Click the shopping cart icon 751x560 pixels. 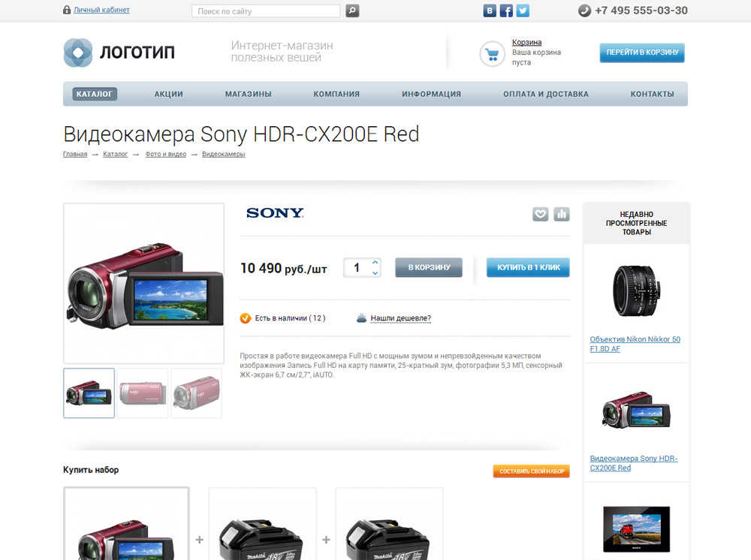point(492,54)
